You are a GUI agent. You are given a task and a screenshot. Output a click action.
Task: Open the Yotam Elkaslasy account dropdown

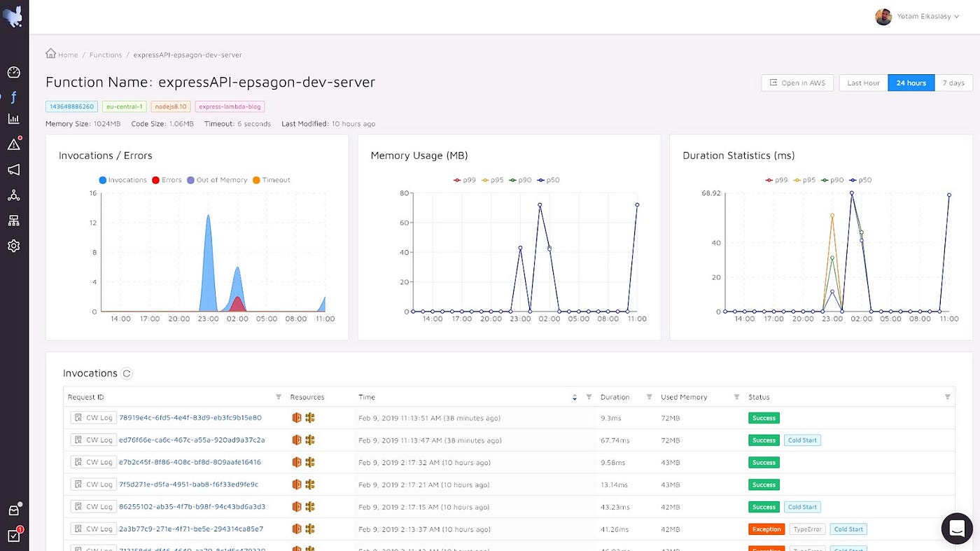pyautogui.click(x=919, y=16)
